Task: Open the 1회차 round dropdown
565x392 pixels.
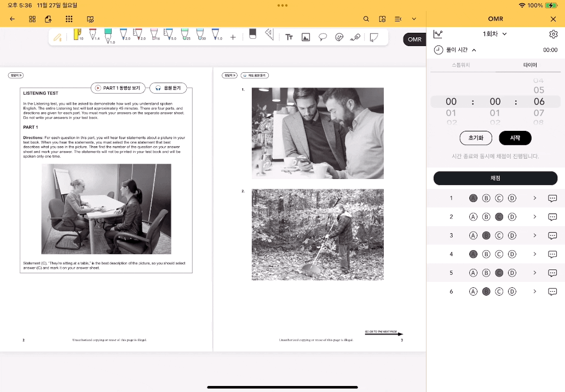Action: [495, 34]
